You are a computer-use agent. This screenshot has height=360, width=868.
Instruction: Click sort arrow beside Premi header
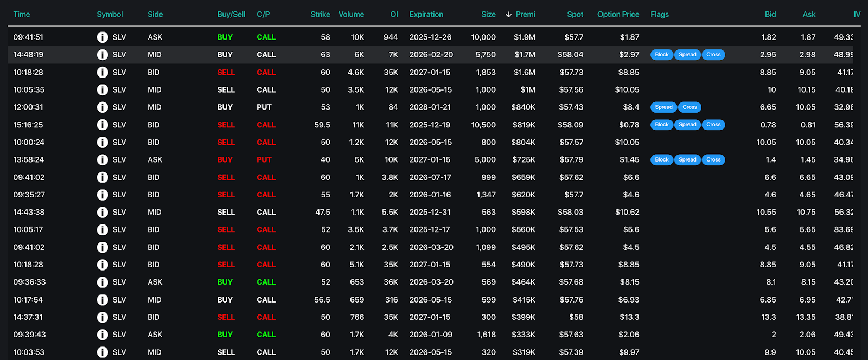(x=508, y=15)
